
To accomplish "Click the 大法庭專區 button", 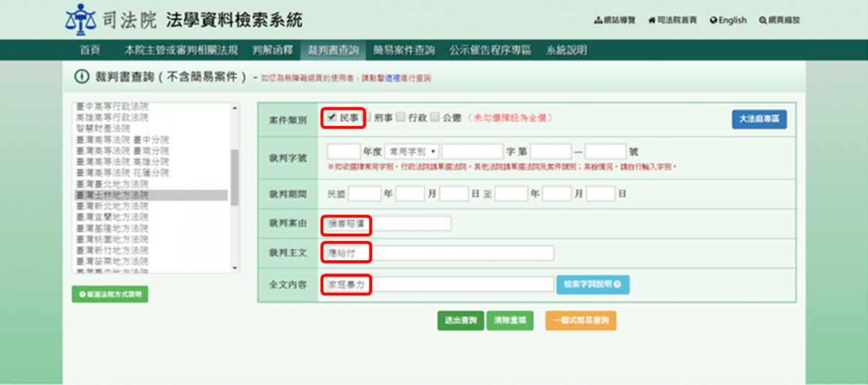I will 758,119.
